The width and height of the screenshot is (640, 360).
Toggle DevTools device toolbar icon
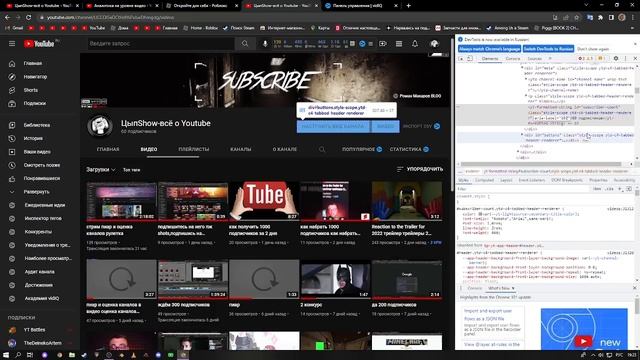pyautogui.click(x=470, y=58)
